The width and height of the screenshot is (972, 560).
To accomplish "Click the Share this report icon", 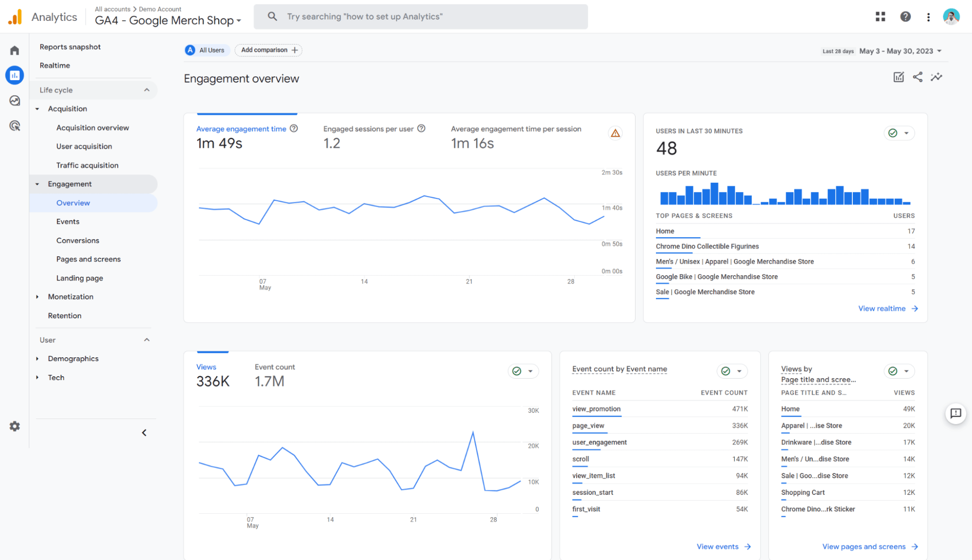I will click(x=918, y=77).
